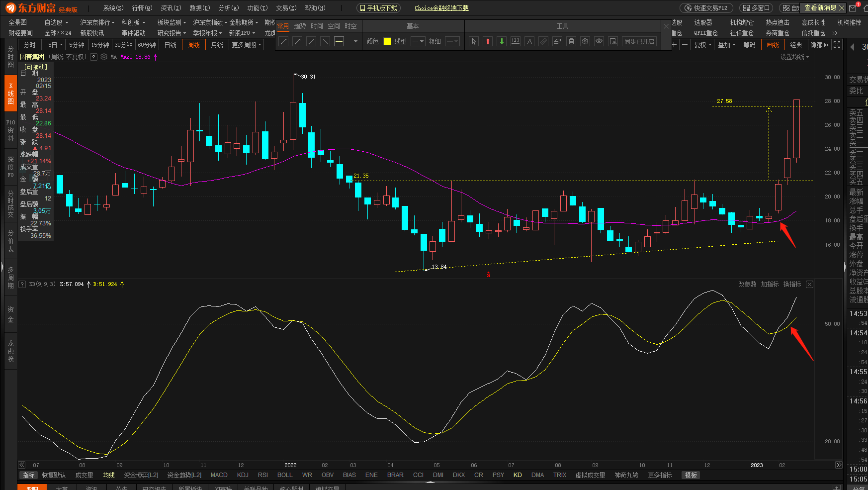868x490 pixels.
Task: Open the 5-day period dropdown
Action: (55, 45)
